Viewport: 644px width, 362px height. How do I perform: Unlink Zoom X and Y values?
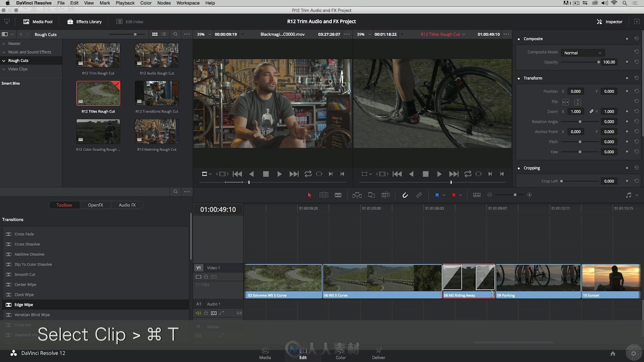(x=592, y=111)
